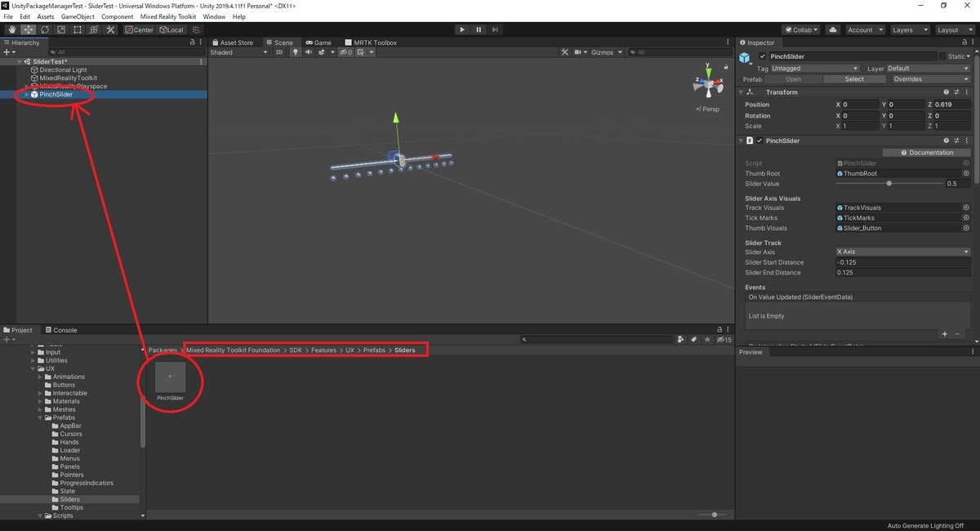Open the Layer Default dropdown
Viewport: 980px width, 531px height.
click(929, 69)
